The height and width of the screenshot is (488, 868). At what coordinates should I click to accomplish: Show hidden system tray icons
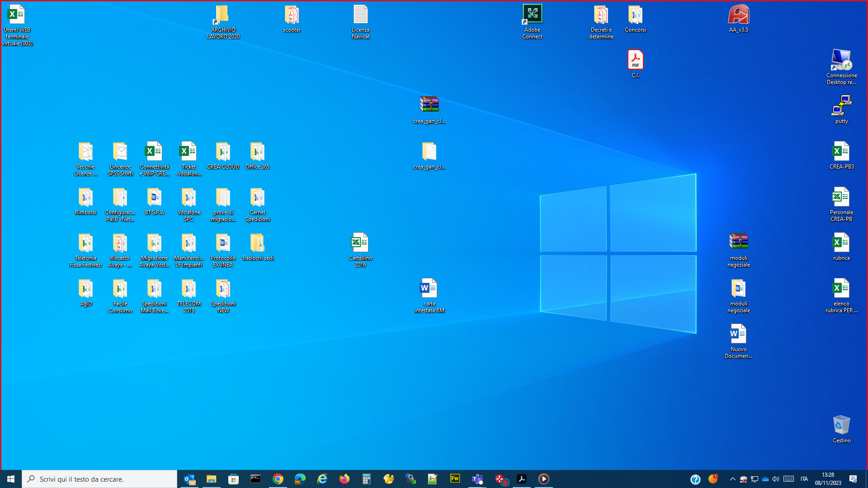point(732,479)
